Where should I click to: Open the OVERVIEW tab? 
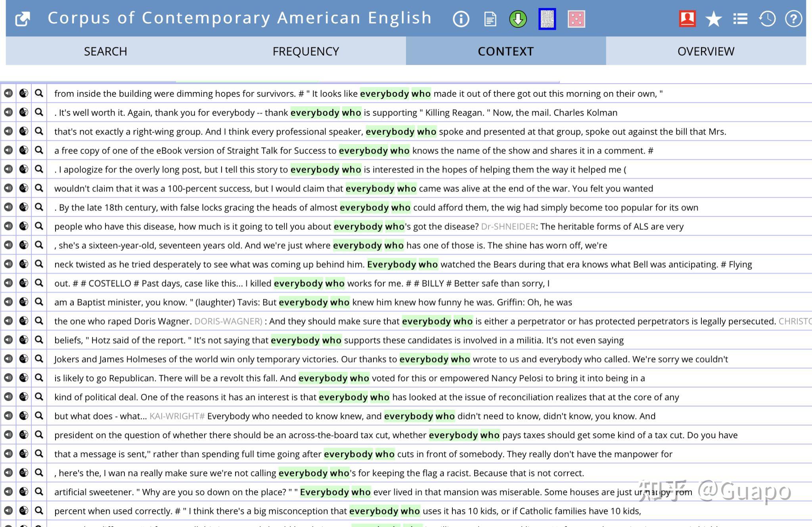click(706, 51)
